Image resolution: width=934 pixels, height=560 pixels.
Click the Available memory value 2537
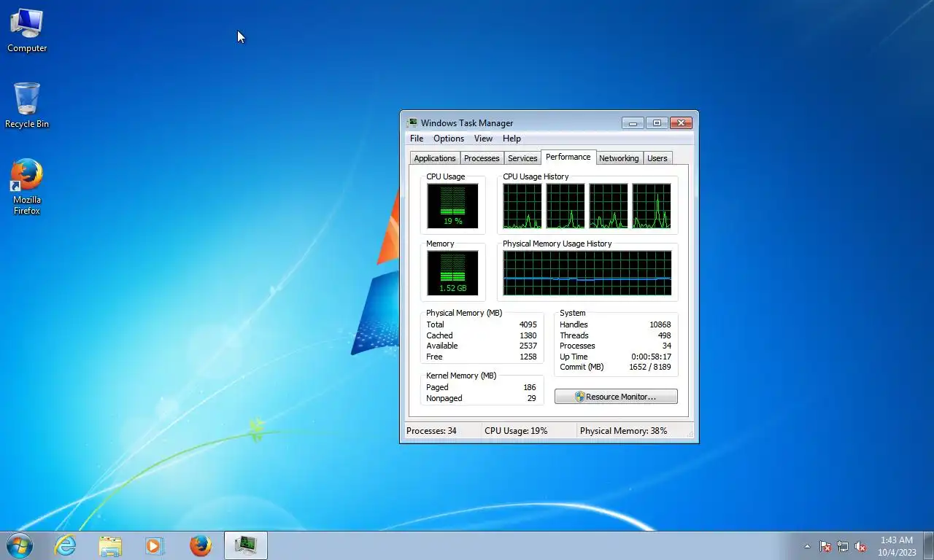(x=528, y=346)
